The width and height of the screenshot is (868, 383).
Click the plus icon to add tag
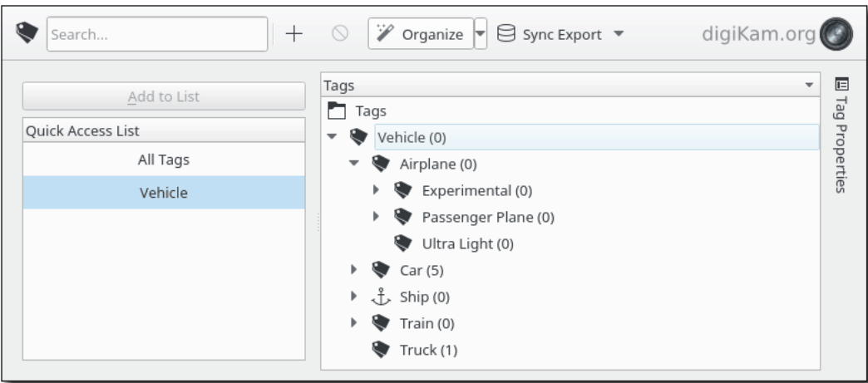[x=293, y=35]
